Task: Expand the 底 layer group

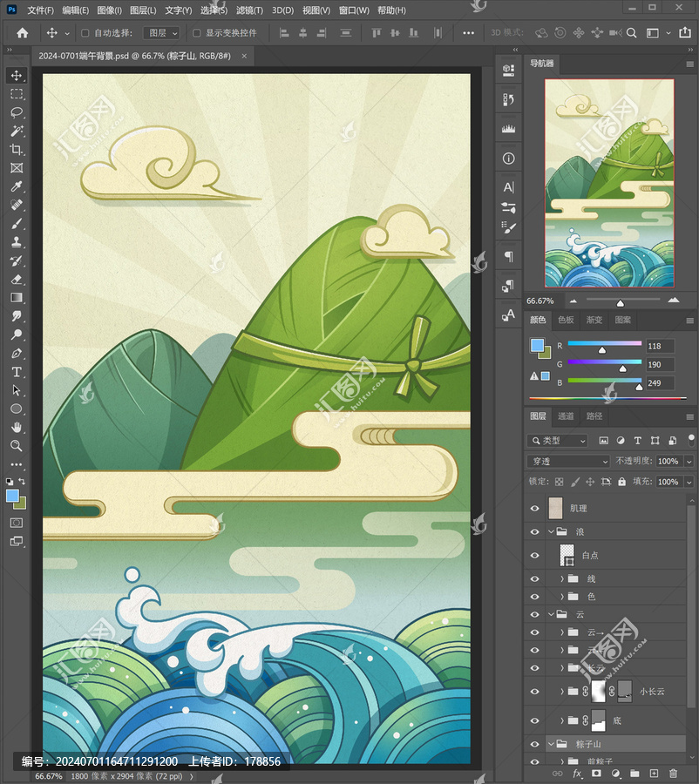Action: click(562, 721)
